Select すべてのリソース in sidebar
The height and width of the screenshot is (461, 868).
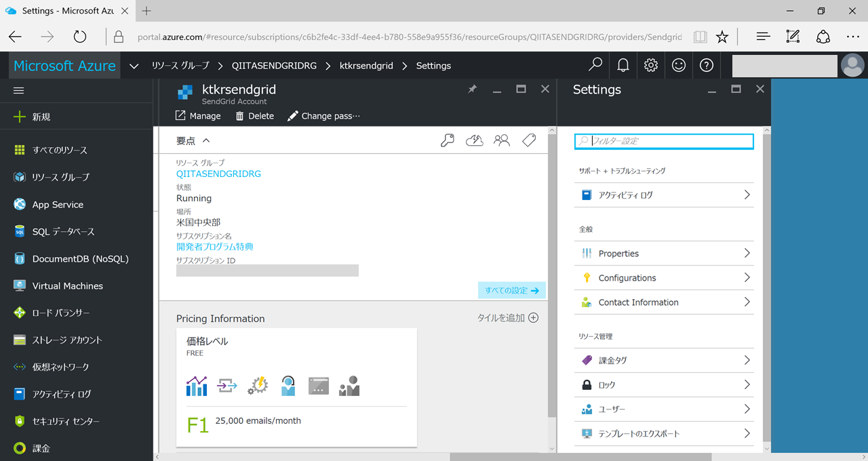click(77, 150)
